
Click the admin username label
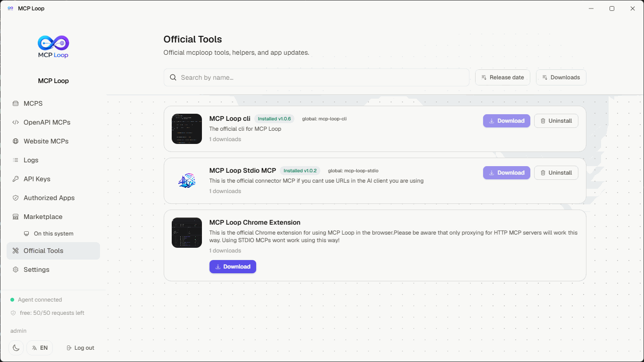(x=18, y=331)
